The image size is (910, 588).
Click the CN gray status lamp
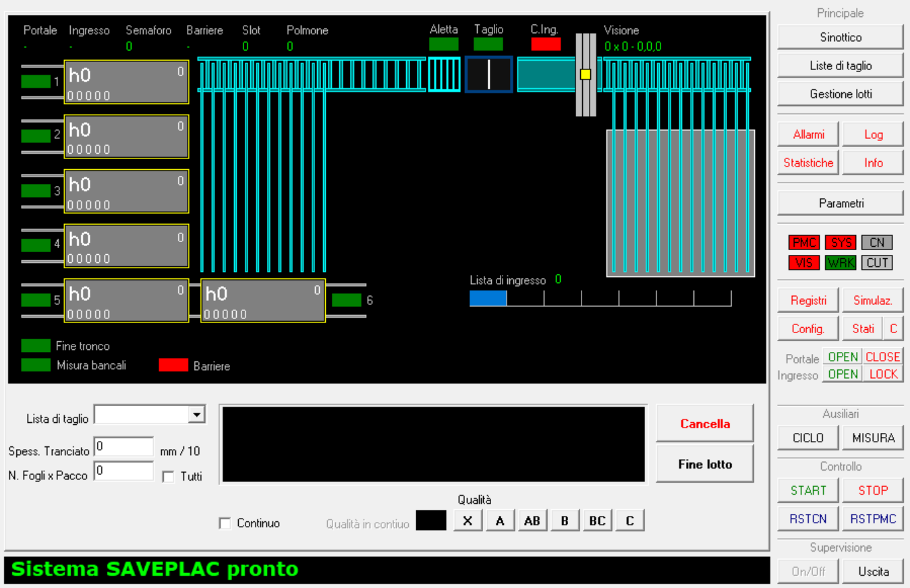(877, 243)
